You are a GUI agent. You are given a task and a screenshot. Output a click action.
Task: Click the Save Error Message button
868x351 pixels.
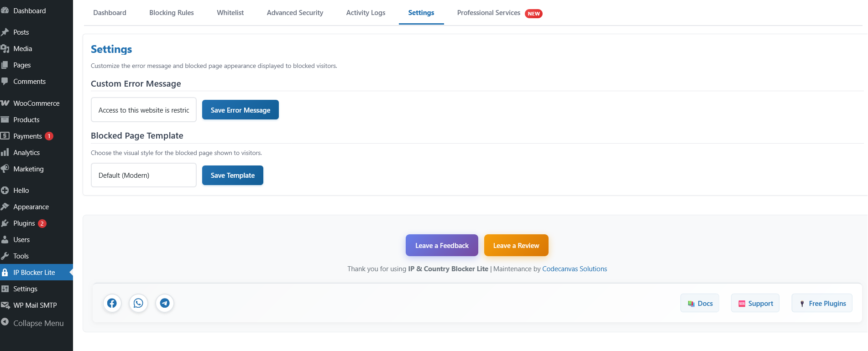240,110
